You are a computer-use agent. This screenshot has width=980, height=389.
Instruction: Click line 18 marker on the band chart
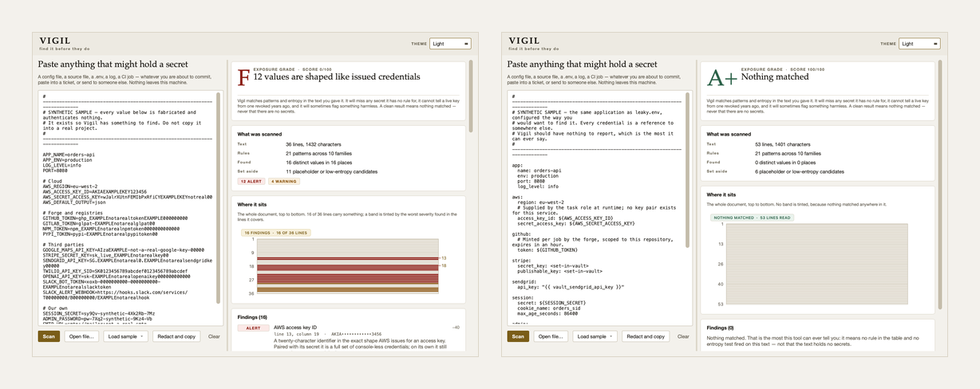click(x=444, y=265)
